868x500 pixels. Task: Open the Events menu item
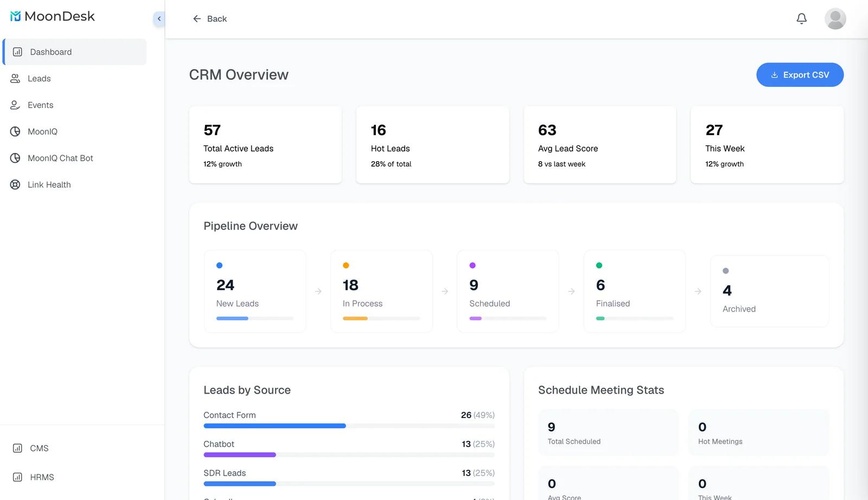point(74,105)
